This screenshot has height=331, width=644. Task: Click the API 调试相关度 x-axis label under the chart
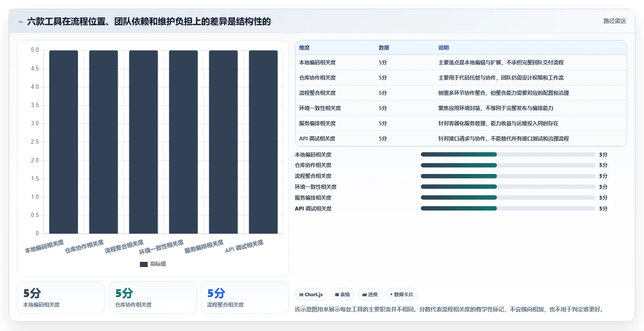[x=245, y=246]
